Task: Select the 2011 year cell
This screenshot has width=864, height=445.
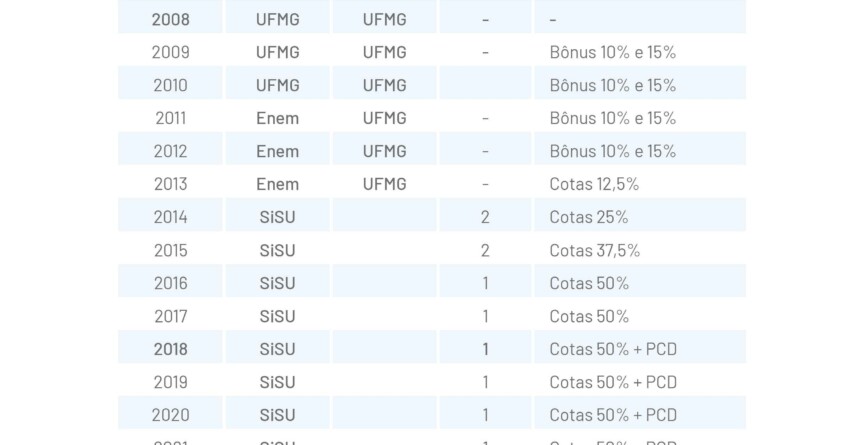Action: click(x=170, y=118)
